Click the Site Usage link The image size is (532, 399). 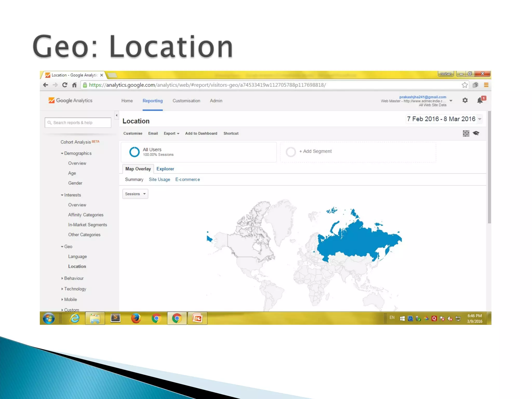[159, 179]
